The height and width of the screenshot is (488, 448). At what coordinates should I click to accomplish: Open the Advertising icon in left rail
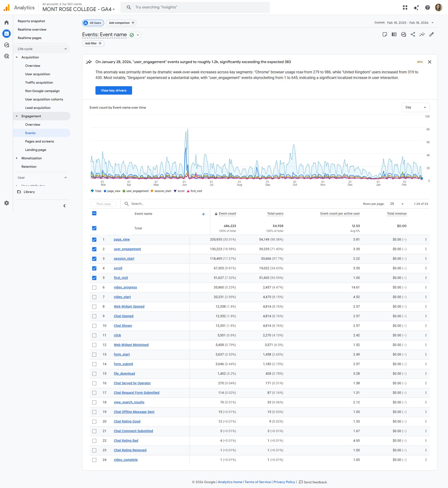7,56
